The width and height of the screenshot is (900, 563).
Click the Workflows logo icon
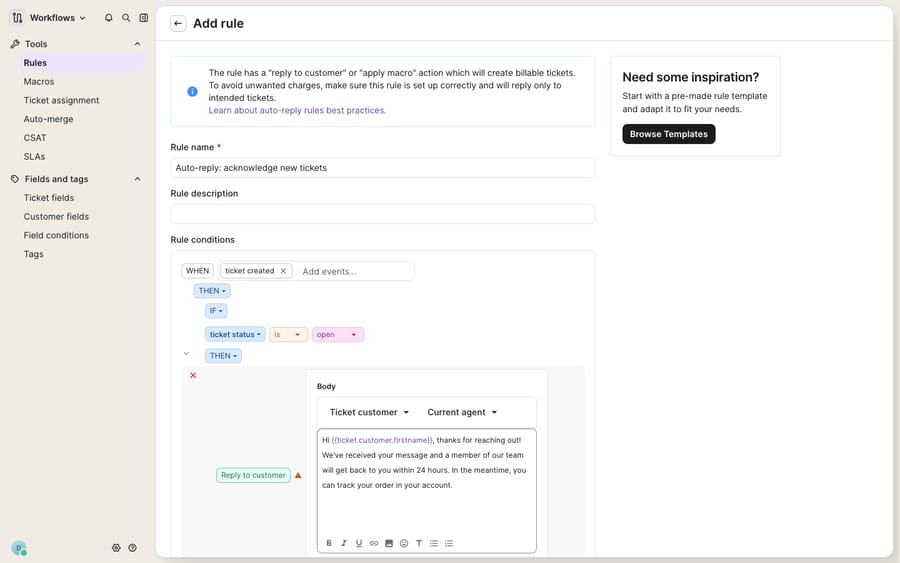tap(17, 18)
